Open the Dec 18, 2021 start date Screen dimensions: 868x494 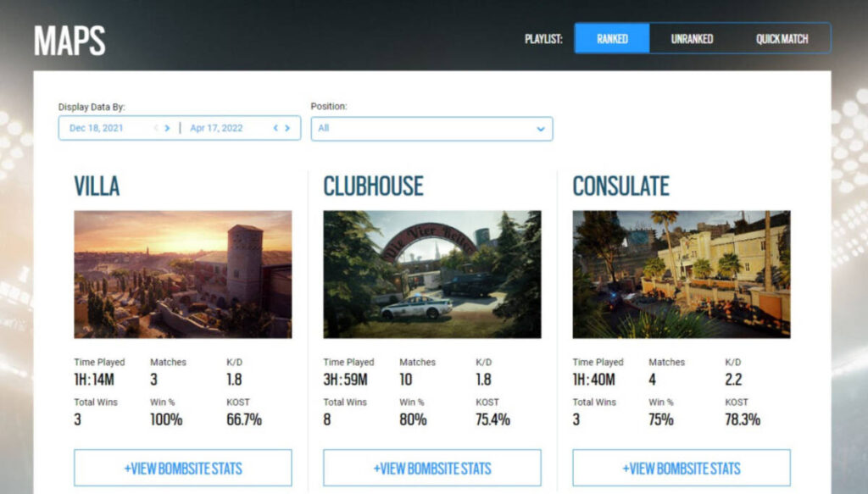(x=97, y=129)
